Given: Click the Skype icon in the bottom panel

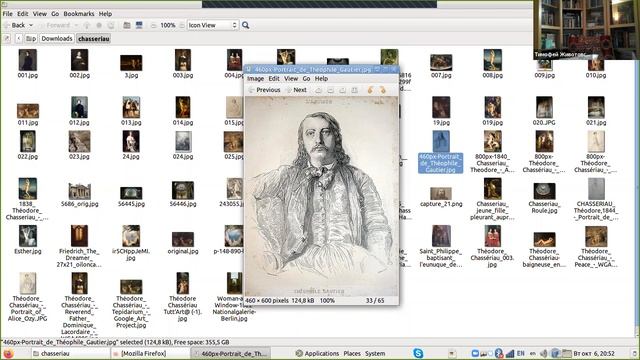Looking at the screenshot, I should point(418,353).
